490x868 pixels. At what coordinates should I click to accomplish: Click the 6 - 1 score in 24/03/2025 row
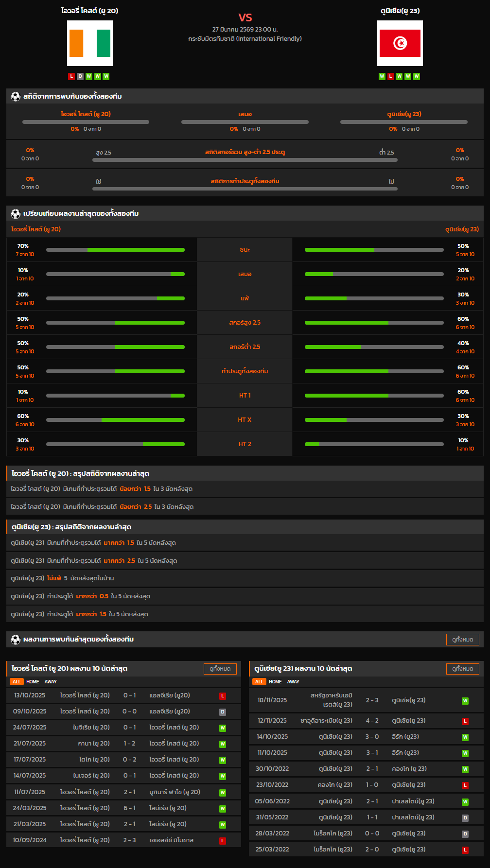pos(129,808)
